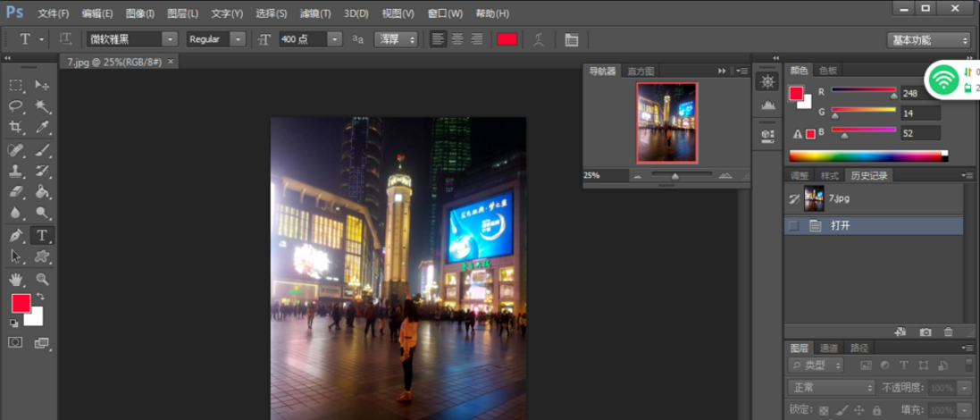Switch to the 通道 tab
This screenshot has height=420, width=980.
(829, 348)
